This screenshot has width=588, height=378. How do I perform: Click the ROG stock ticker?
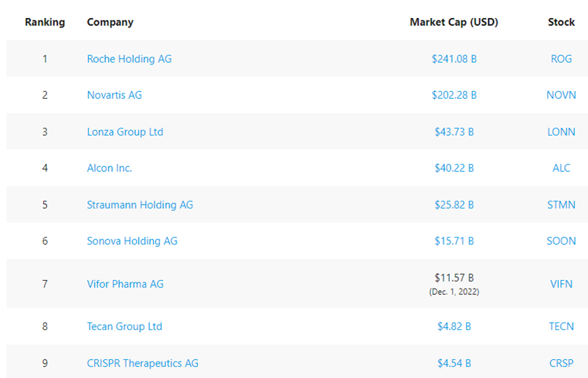pyautogui.click(x=561, y=59)
